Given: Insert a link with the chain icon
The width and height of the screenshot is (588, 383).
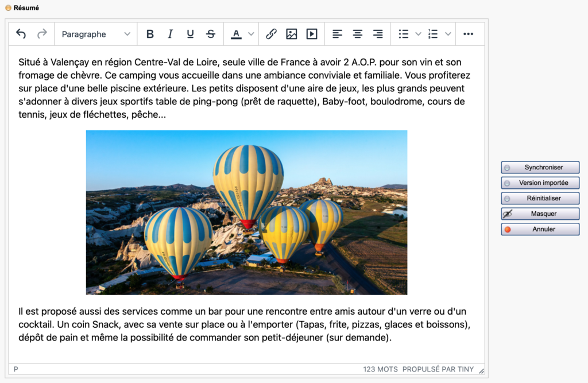Looking at the screenshot, I should click(271, 34).
